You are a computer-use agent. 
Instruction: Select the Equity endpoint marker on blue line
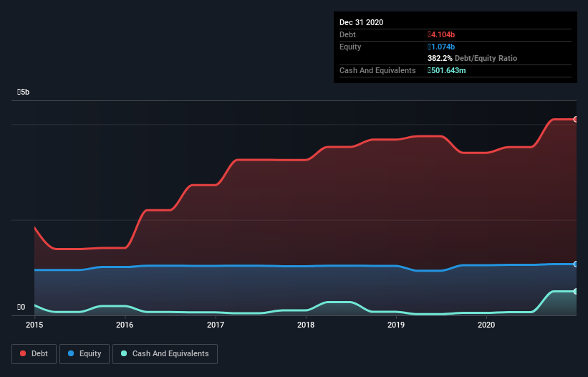point(576,264)
